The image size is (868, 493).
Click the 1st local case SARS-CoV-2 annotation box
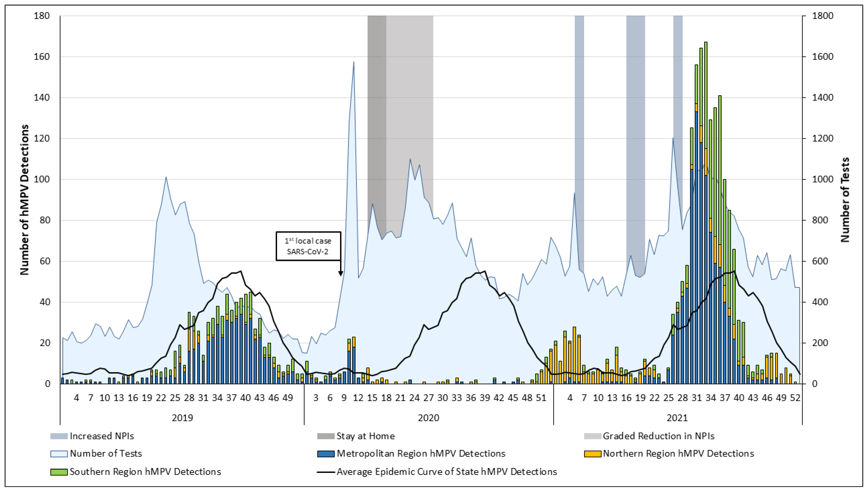(x=308, y=246)
